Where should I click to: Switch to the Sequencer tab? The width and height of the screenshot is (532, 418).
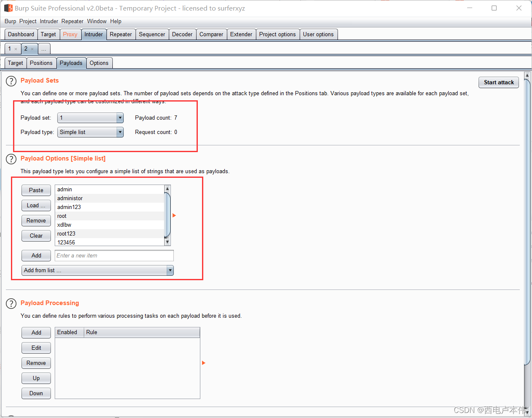[152, 35]
